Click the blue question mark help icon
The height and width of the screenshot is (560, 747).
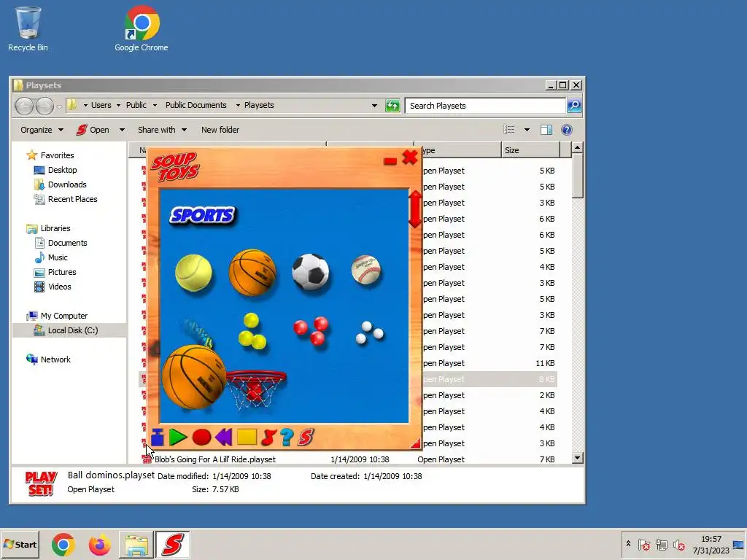[x=287, y=437]
